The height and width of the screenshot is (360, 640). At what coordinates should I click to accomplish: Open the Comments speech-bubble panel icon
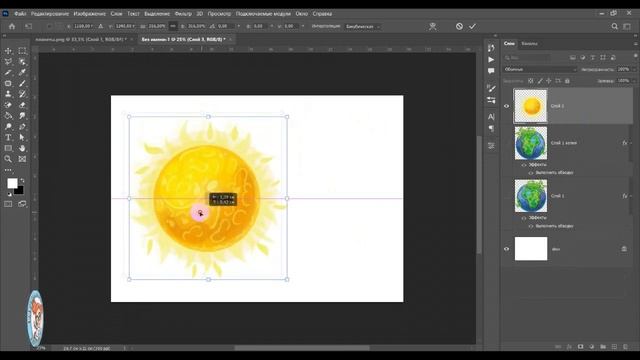491,71
